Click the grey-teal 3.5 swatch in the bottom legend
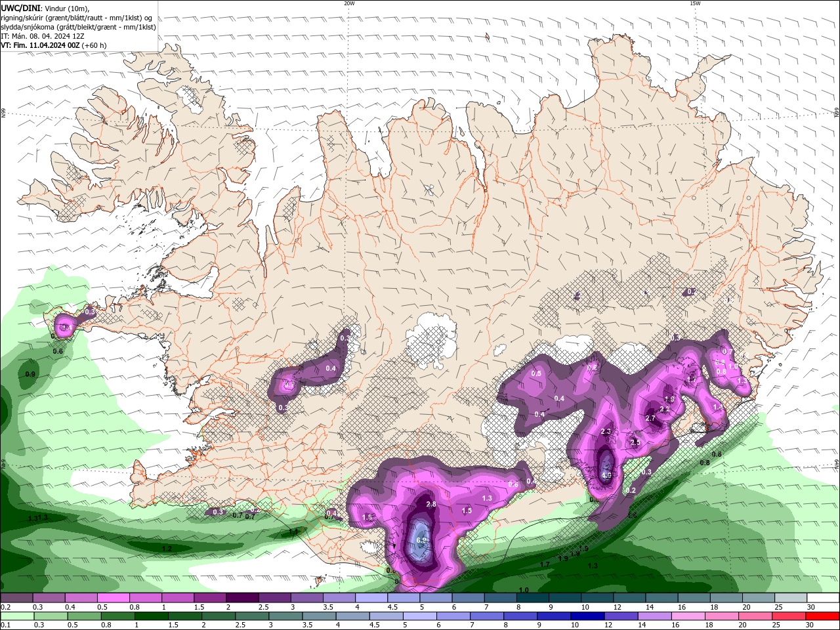 click(x=319, y=616)
